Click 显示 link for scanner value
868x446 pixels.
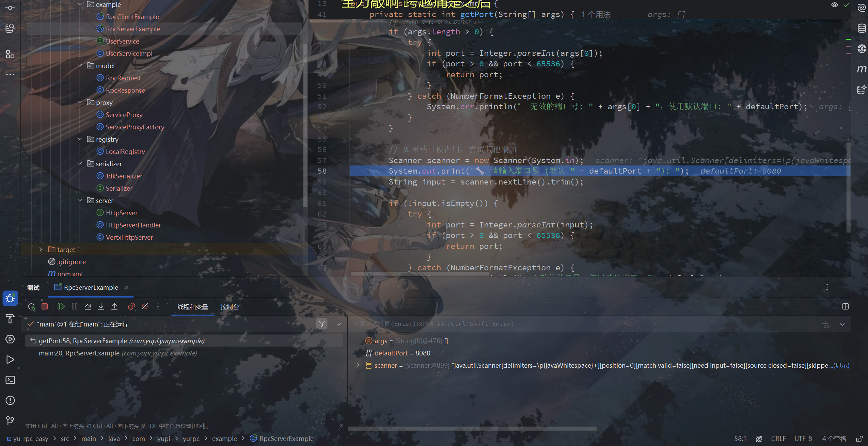[842, 365]
